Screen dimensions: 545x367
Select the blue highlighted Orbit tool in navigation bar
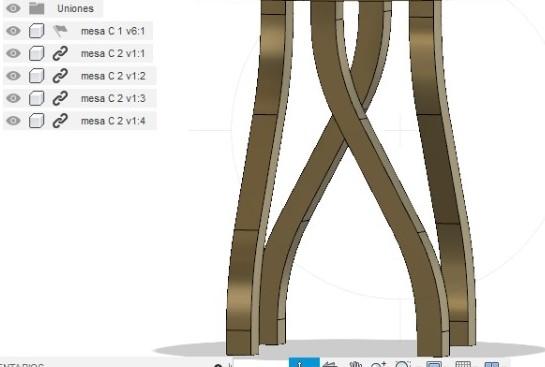(x=304, y=362)
